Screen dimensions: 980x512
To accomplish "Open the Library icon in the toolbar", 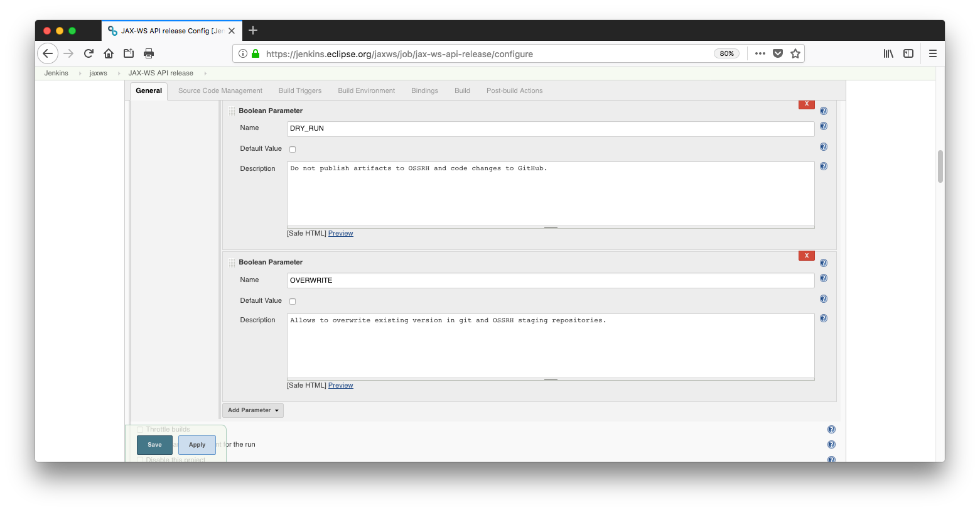I will tap(888, 53).
